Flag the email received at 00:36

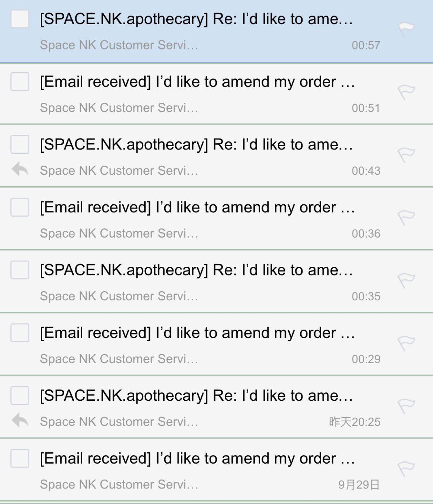(x=406, y=218)
